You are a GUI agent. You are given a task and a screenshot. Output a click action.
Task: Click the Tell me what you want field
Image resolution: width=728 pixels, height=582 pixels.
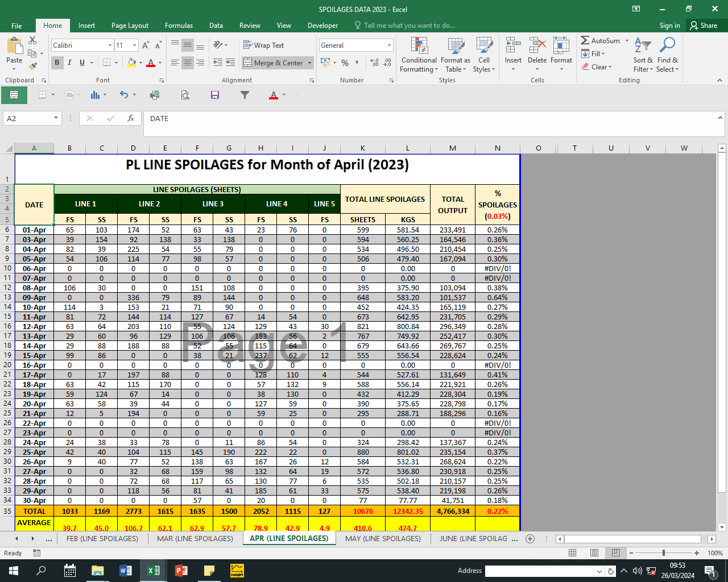pyautogui.click(x=404, y=26)
